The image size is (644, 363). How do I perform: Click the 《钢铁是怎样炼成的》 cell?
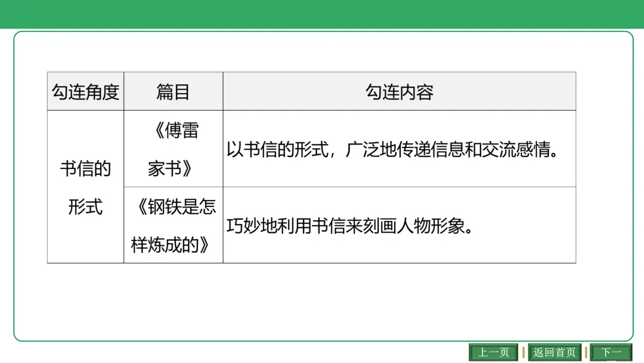(x=174, y=225)
